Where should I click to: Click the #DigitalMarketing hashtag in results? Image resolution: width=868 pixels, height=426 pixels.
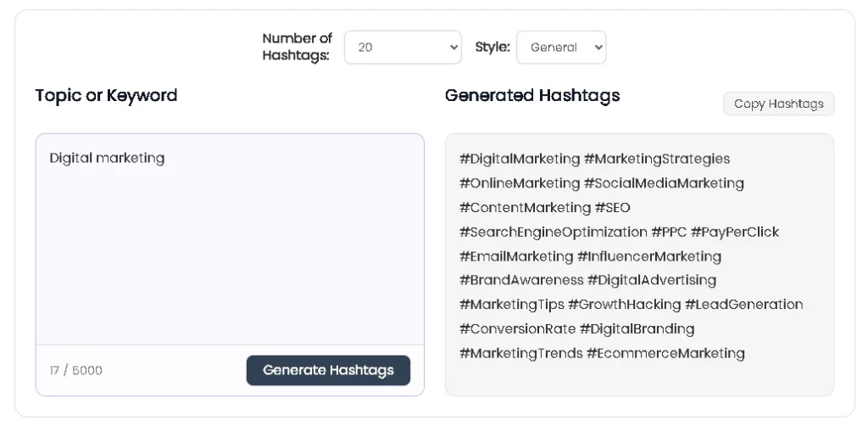point(520,159)
